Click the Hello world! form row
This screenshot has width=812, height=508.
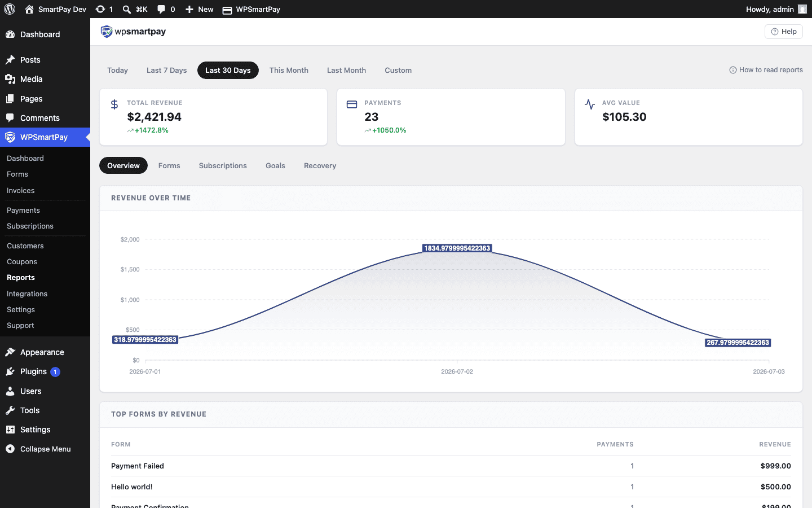click(451, 487)
